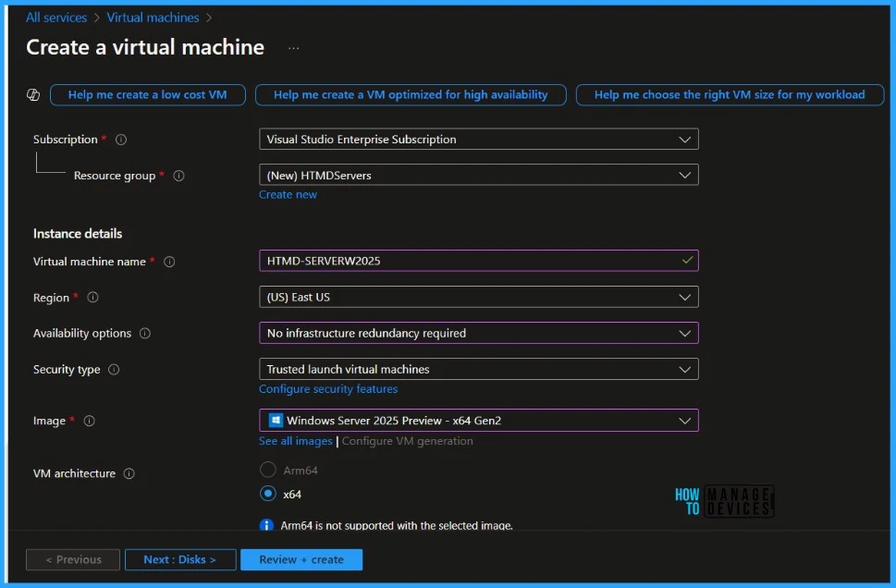Viewport: 896px width, 588px height.
Task: Click the Next : Disks button
Action: pos(180,559)
